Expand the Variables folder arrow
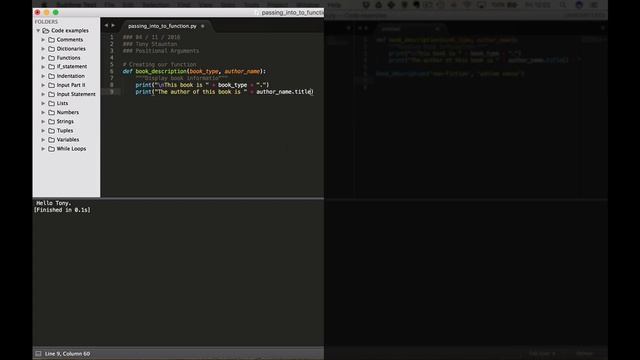640x360 pixels. tap(43, 140)
